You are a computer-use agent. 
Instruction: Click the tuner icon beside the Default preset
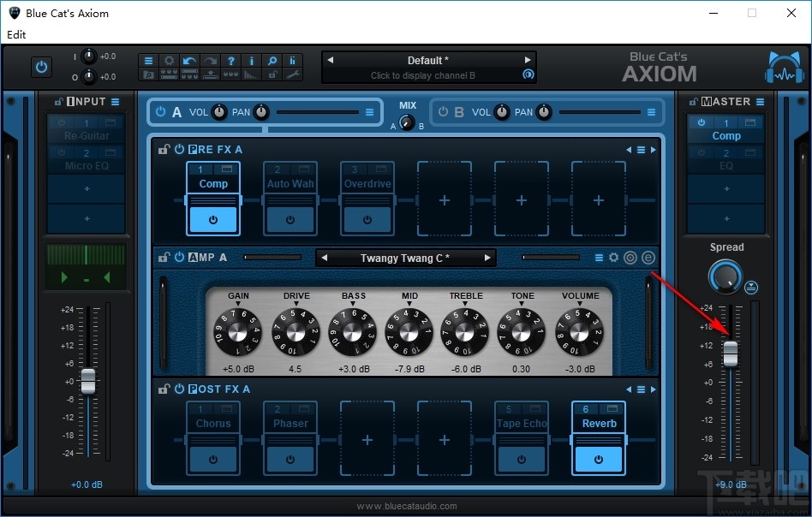pos(528,74)
